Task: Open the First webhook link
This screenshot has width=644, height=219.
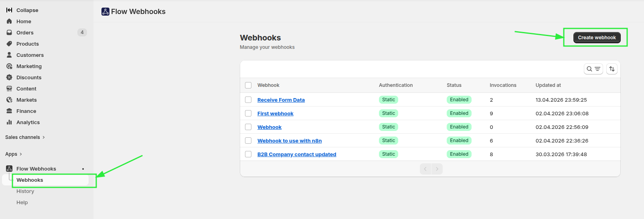Action: (x=275, y=113)
